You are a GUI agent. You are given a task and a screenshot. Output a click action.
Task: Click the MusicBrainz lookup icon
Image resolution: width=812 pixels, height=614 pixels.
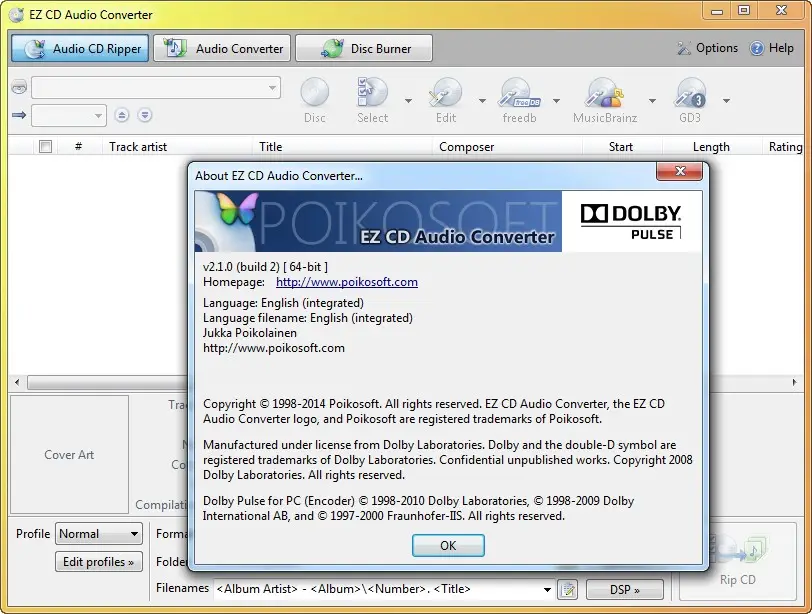(605, 100)
